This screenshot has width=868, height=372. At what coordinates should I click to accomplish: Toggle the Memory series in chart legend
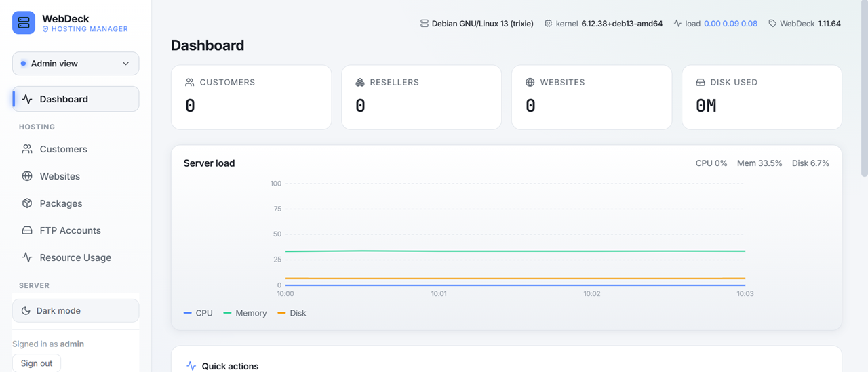pos(245,313)
